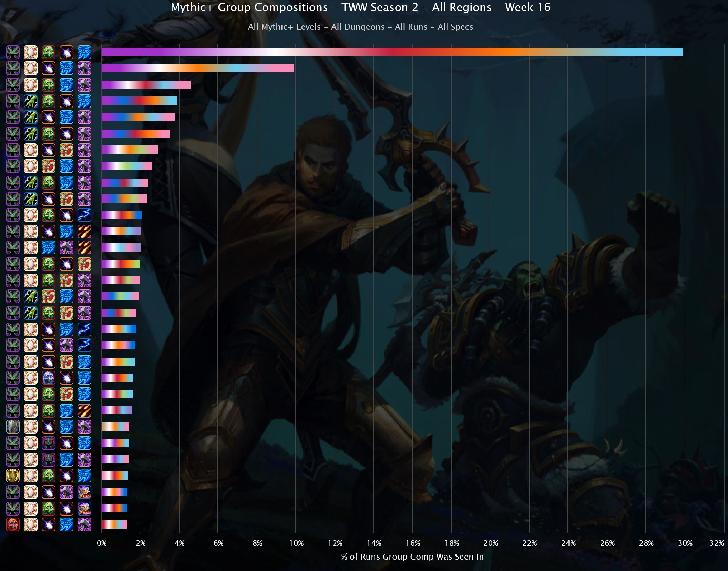Click Arcane eye icon in Blood DK row

pos(66,524)
